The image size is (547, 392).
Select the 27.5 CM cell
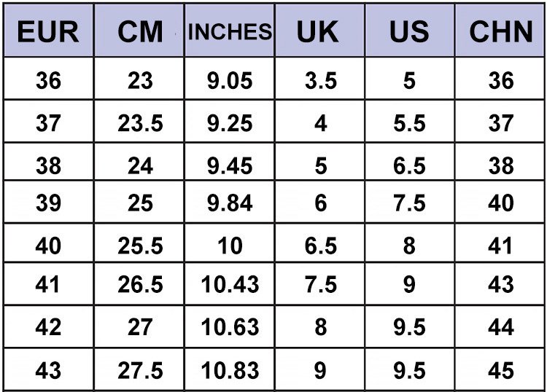(140, 371)
